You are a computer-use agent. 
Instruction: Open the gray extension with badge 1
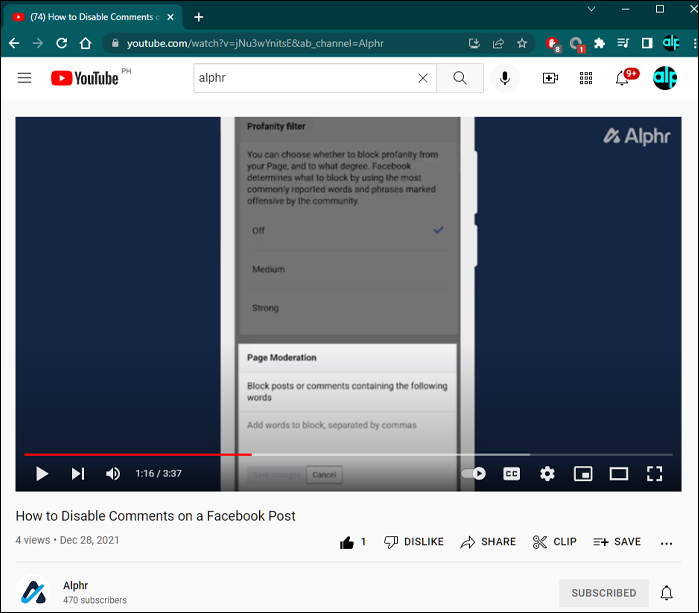pyautogui.click(x=576, y=44)
